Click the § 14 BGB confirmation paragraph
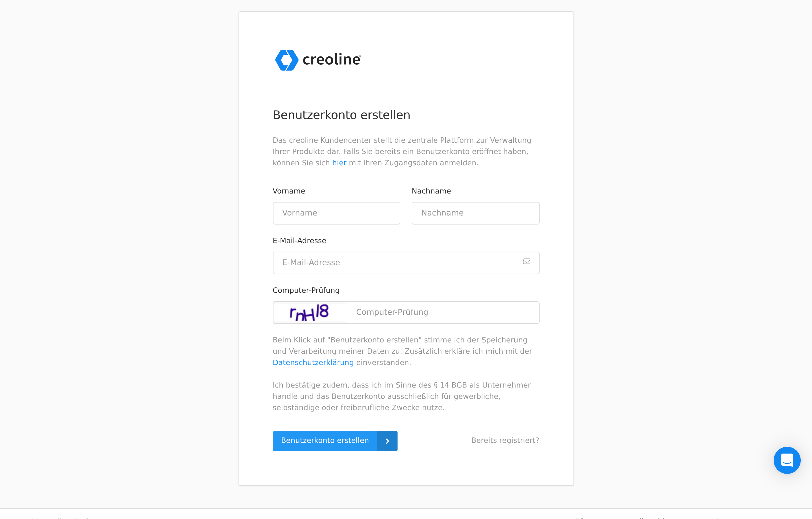Viewport: 812px width, 519px height. point(401,397)
